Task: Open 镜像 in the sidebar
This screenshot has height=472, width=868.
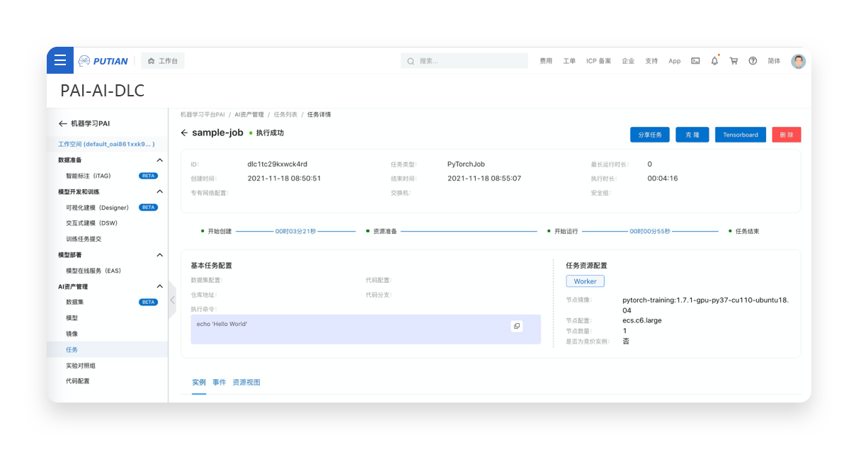Action: pyautogui.click(x=72, y=334)
